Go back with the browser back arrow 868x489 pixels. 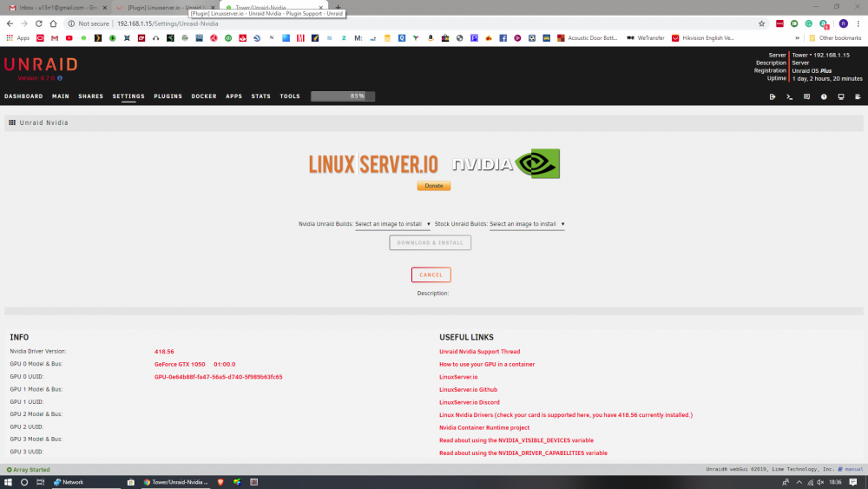tap(10, 23)
